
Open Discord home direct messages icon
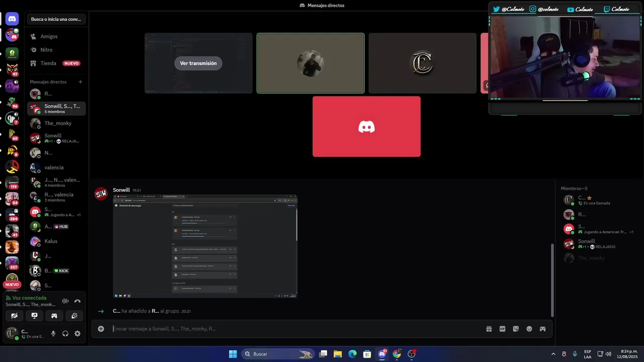(x=12, y=19)
